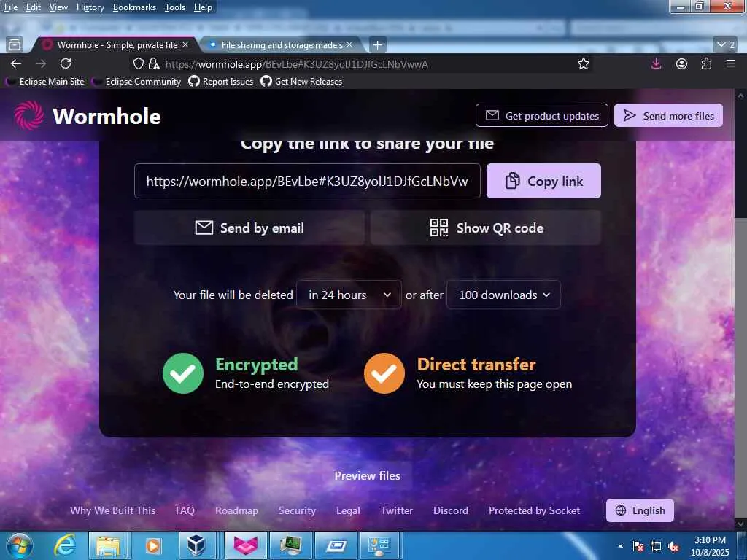Show hidden tray icons arrow
The height and width of the screenshot is (560, 747).
[620, 546]
